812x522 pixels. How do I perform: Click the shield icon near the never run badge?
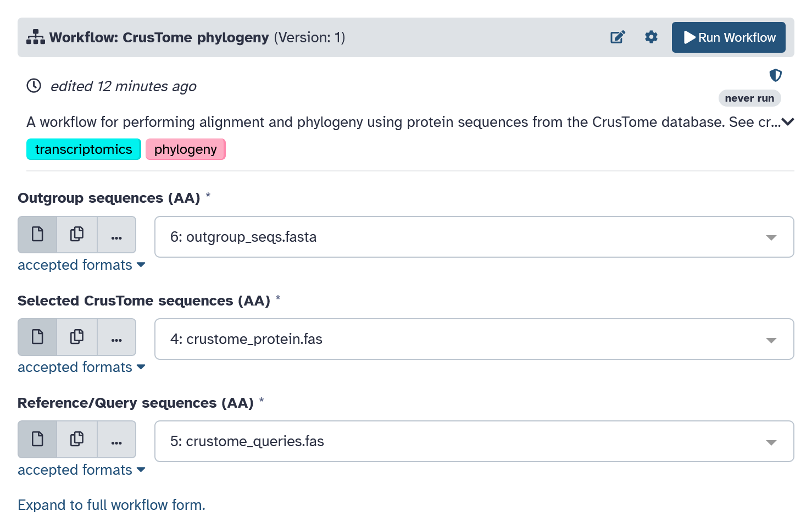tap(775, 75)
